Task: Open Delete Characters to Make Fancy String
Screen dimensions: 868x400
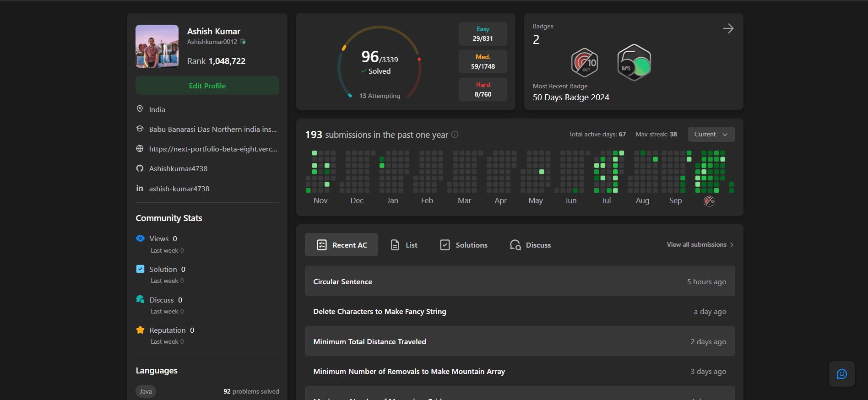Action: [x=520, y=311]
